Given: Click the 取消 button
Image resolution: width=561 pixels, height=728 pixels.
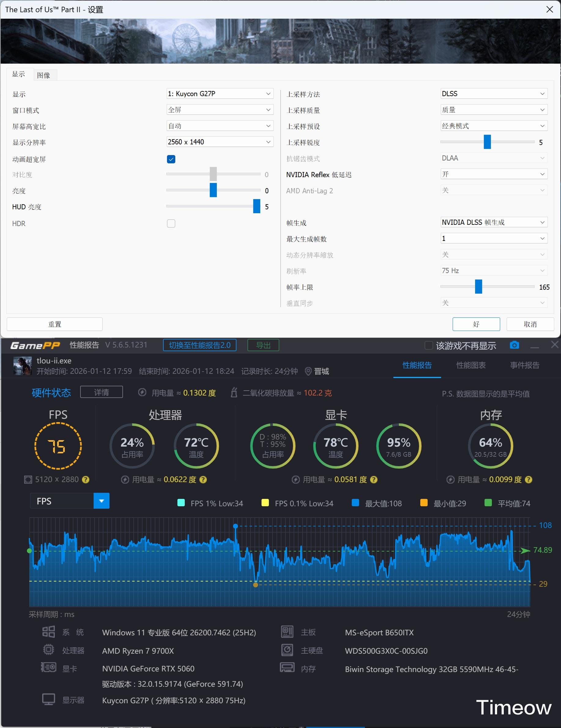Looking at the screenshot, I should tap(530, 324).
